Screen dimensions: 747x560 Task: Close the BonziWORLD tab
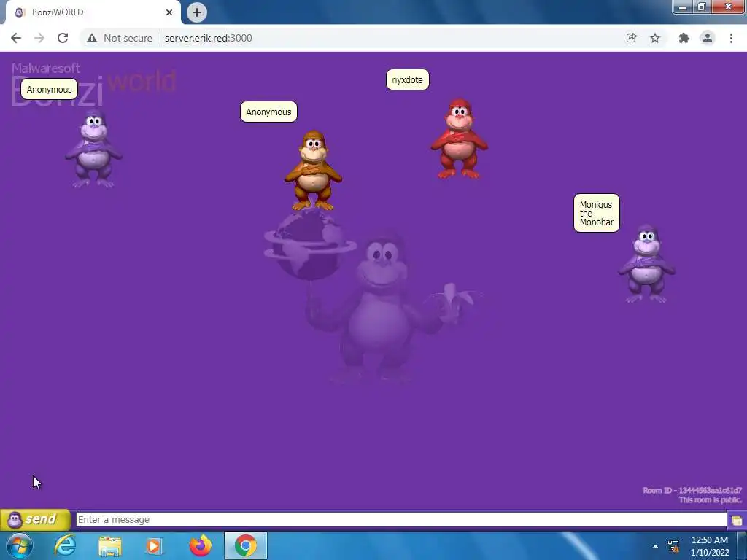[x=169, y=12]
